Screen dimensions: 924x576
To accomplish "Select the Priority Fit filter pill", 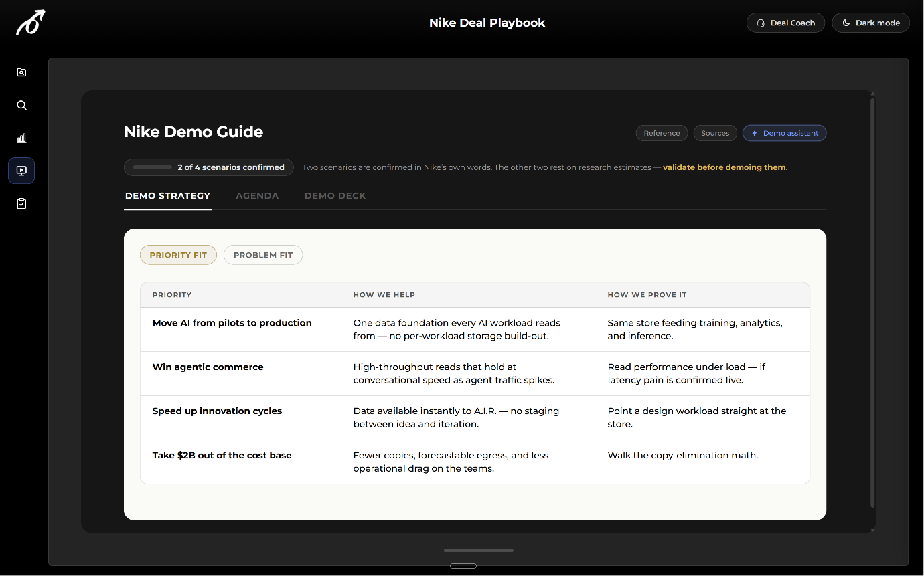I will point(178,255).
